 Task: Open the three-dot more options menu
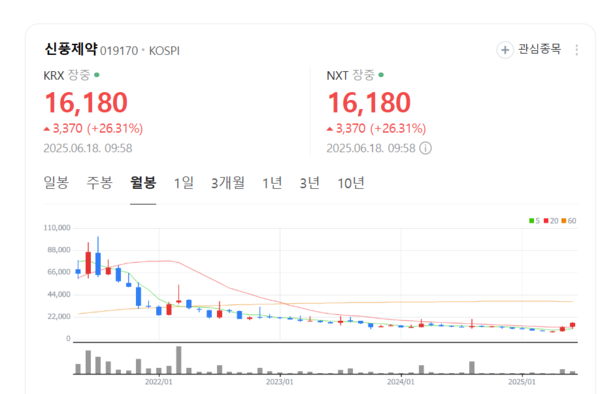pos(577,50)
